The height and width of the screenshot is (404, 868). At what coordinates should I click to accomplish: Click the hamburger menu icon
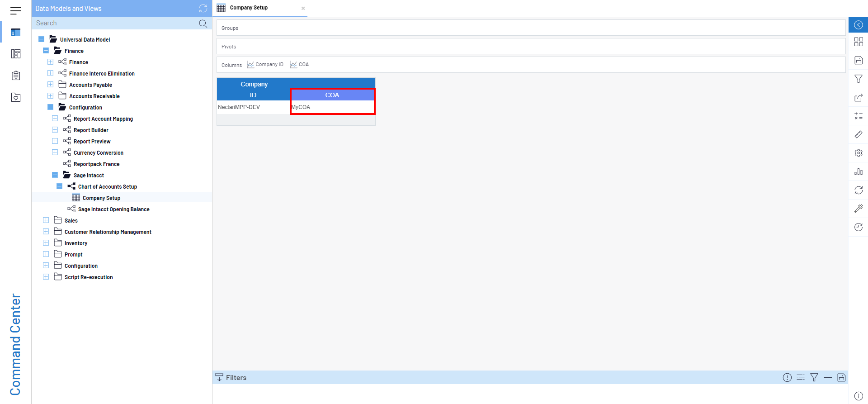(x=16, y=11)
